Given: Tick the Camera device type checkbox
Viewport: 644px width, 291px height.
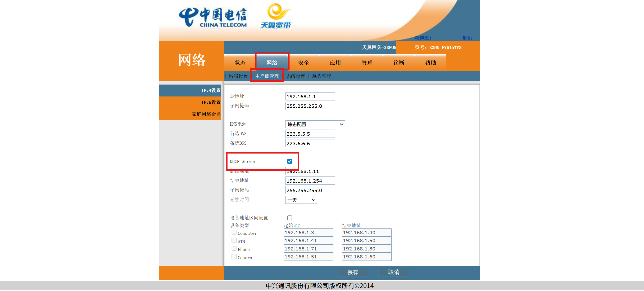Looking at the screenshot, I should pos(234,257).
